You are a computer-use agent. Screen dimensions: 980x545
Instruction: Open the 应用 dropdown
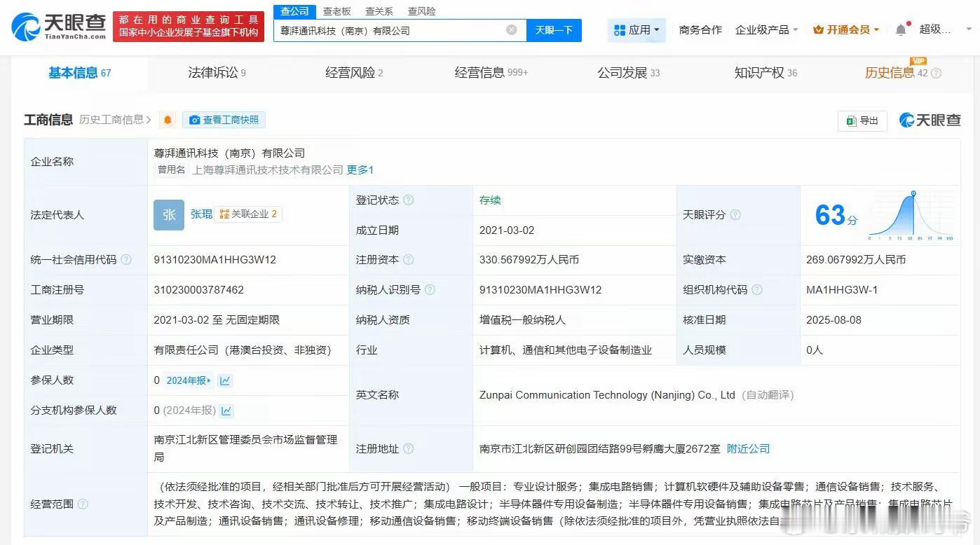pos(637,30)
